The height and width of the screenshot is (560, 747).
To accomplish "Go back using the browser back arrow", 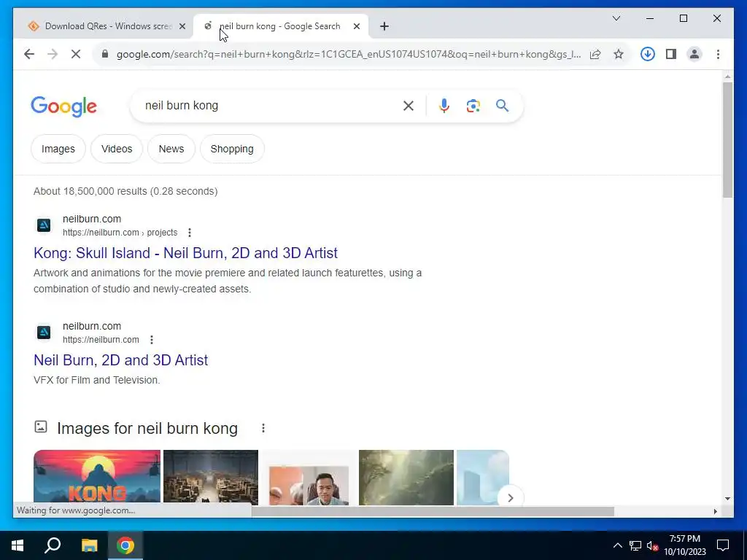I will [x=29, y=54].
